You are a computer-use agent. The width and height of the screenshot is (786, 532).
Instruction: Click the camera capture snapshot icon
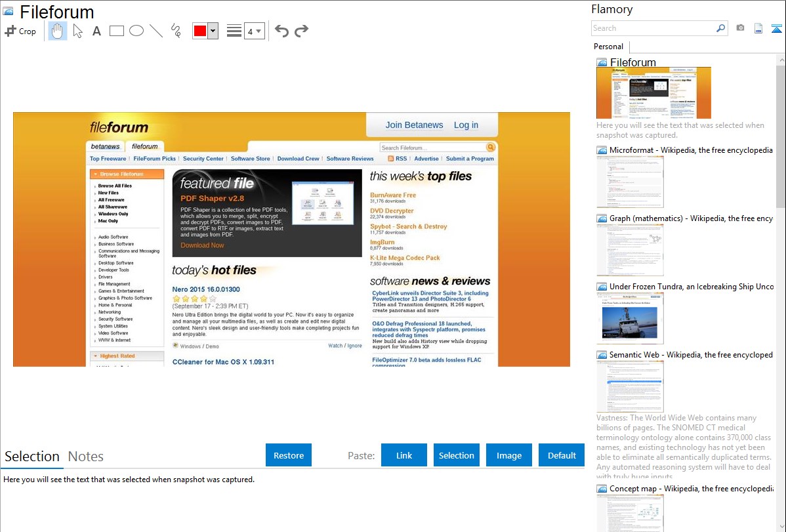[x=740, y=28]
